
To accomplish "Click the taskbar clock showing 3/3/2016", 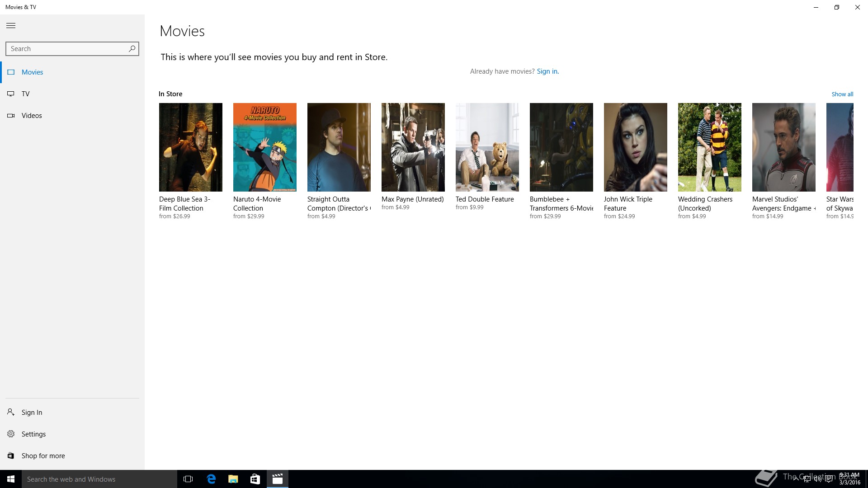I will coord(849,479).
